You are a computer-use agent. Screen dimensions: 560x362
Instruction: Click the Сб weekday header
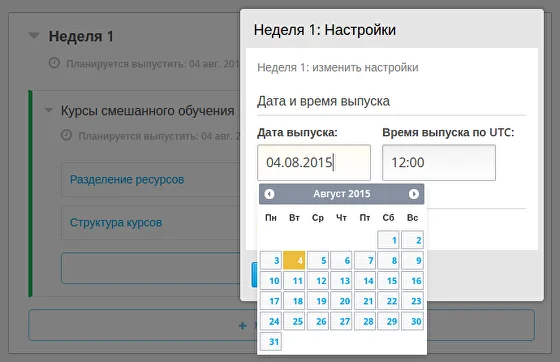pyautogui.click(x=388, y=217)
